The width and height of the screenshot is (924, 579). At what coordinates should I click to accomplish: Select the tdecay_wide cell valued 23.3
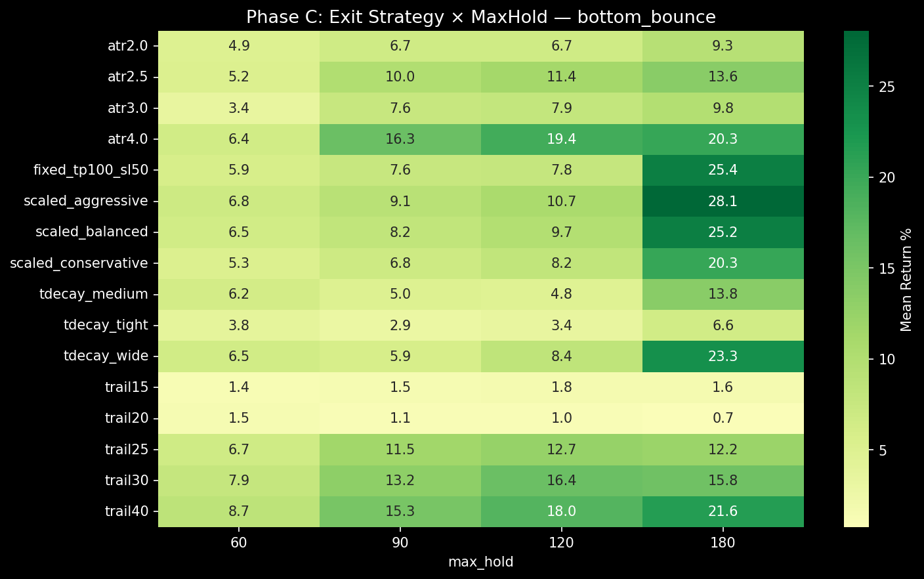point(723,356)
